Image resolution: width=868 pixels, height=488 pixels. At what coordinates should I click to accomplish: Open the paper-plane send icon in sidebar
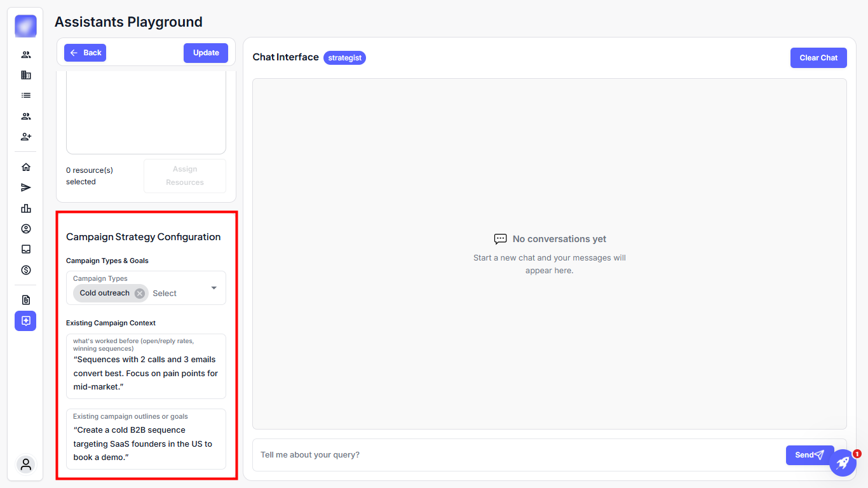[x=26, y=187]
